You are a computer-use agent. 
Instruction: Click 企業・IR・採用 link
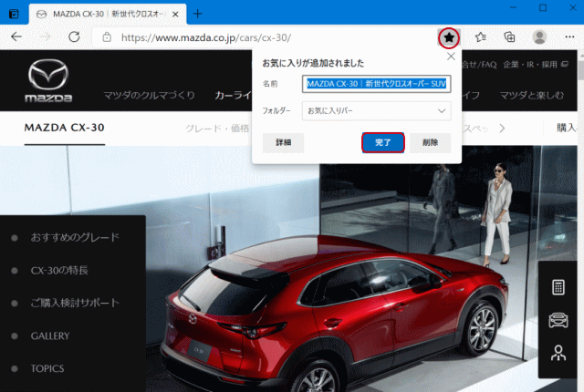536,65
